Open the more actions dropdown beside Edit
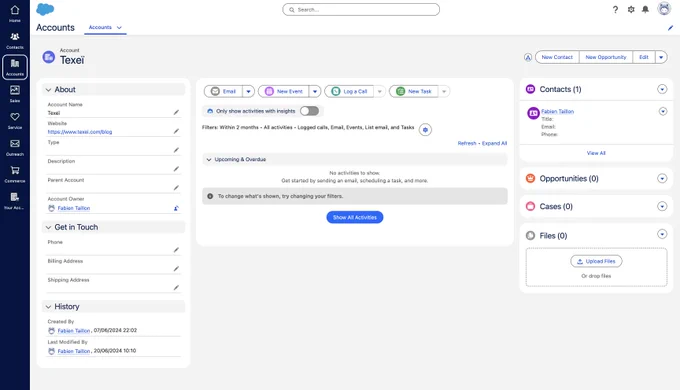Image resolution: width=680 pixels, height=390 pixels. click(x=661, y=57)
